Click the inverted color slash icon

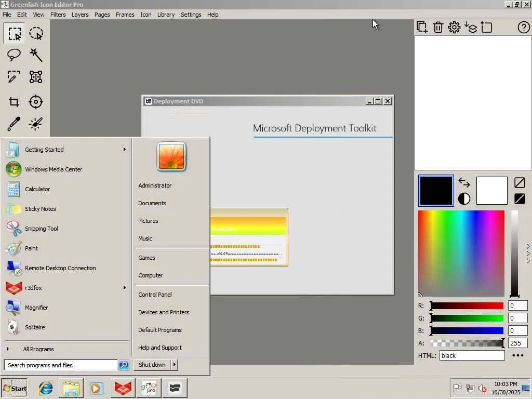(x=520, y=199)
